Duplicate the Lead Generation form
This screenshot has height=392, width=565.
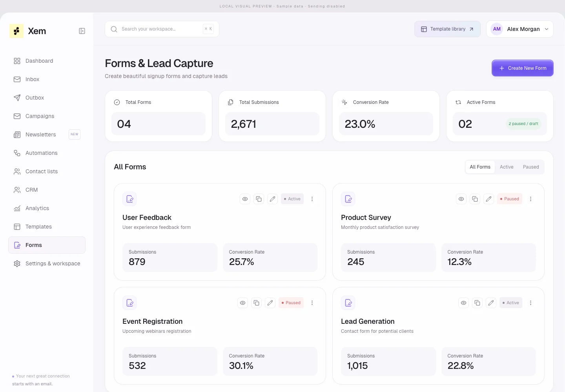tap(478, 303)
